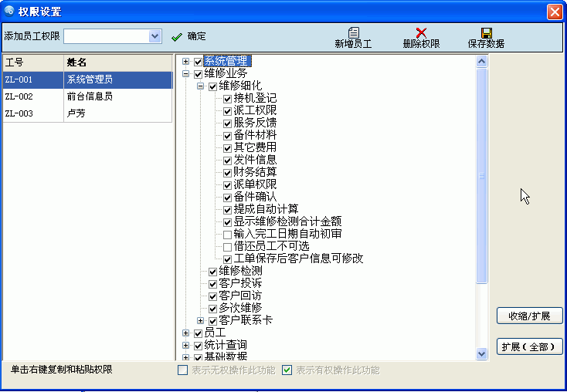
Task: Uncheck the 客户投诉 checkbox
Action: 213,284
